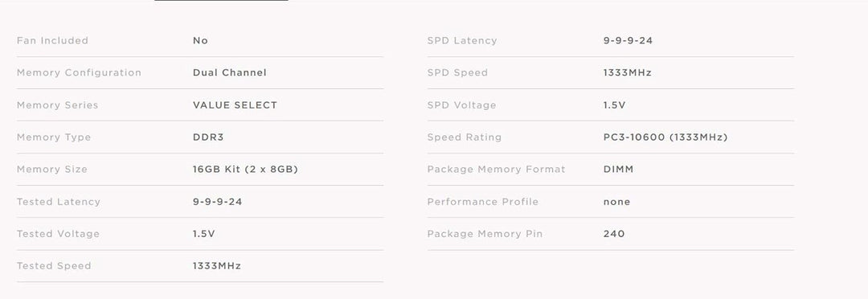868x299 pixels.
Task: Click the active tab underline at top
Action: pyautogui.click(x=221, y=1)
